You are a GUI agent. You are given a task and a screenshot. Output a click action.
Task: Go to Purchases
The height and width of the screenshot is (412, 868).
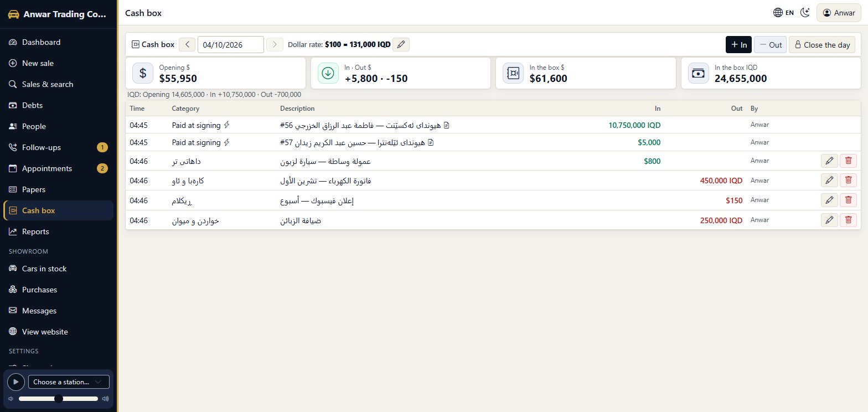[59, 290]
